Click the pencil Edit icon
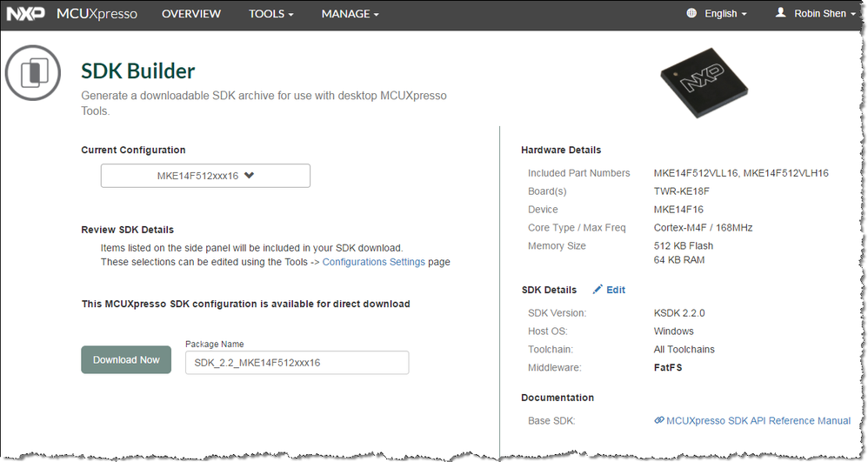The image size is (868, 462). [598, 290]
